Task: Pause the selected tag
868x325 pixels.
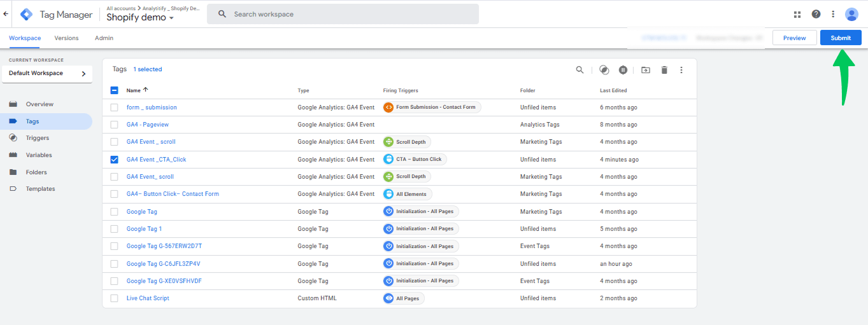Action: [623, 70]
